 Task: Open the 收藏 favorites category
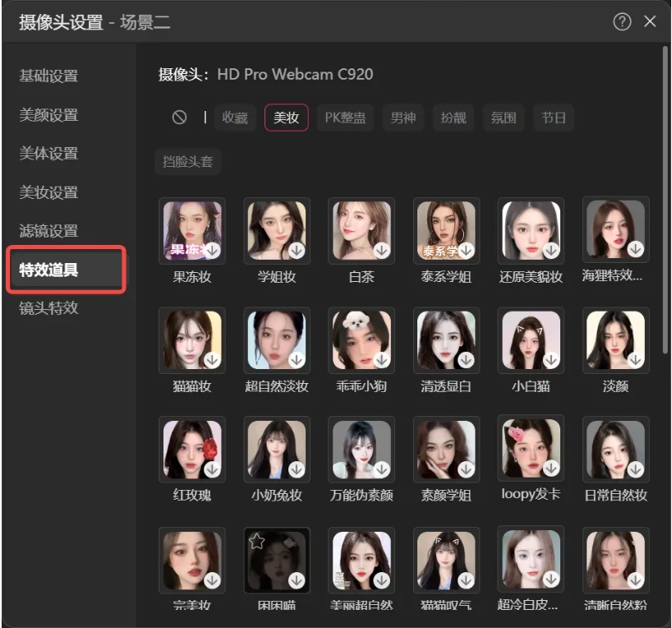pyautogui.click(x=235, y=118)
